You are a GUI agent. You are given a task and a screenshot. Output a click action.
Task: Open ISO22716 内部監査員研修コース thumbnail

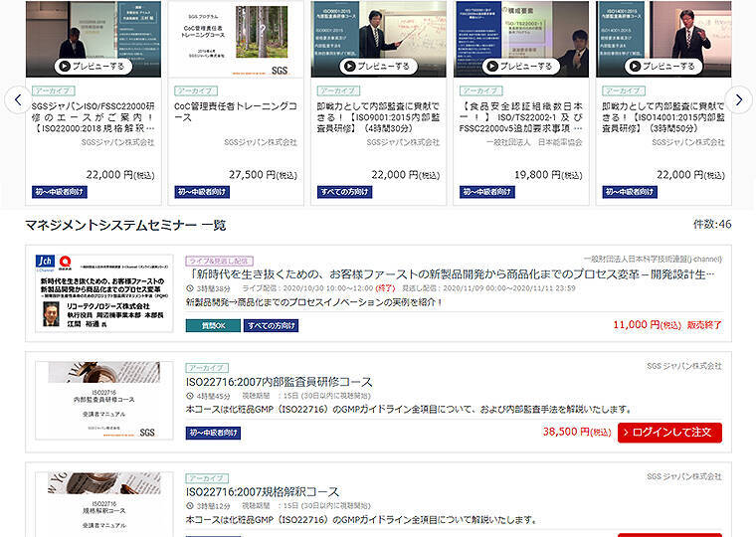104,401
